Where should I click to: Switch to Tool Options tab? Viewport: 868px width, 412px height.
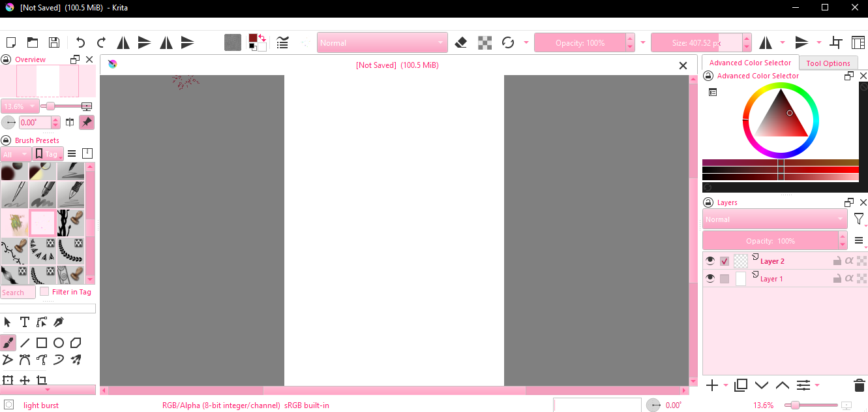(x=828, y=63)
